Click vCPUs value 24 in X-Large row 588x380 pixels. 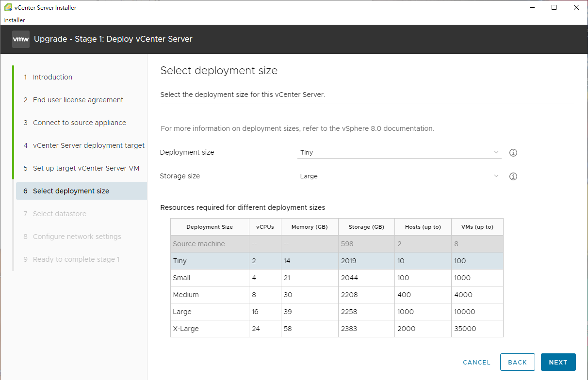(x=256, y=329)
